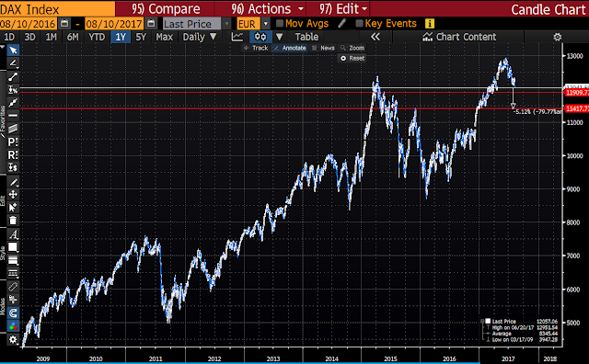Viewport: 589px width, 364px height.
Task: Open the dashed line style option
Action: [x=13, y=273]
